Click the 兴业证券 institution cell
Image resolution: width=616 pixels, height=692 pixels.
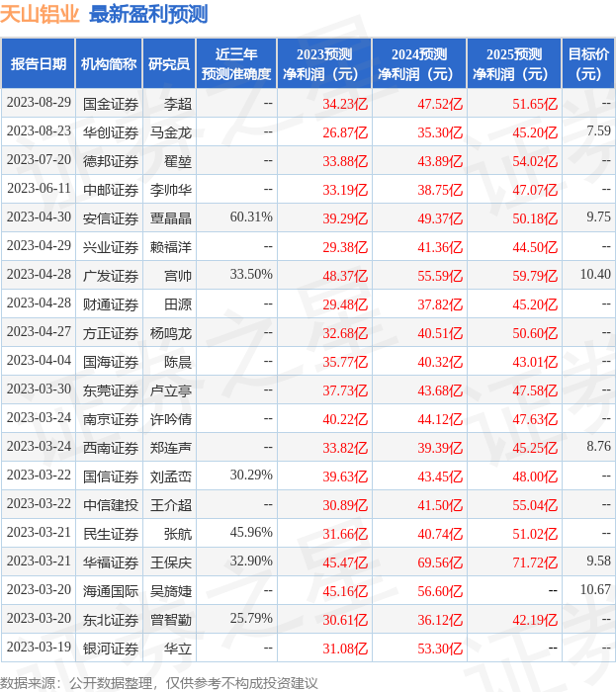click(x=111, y=247)
